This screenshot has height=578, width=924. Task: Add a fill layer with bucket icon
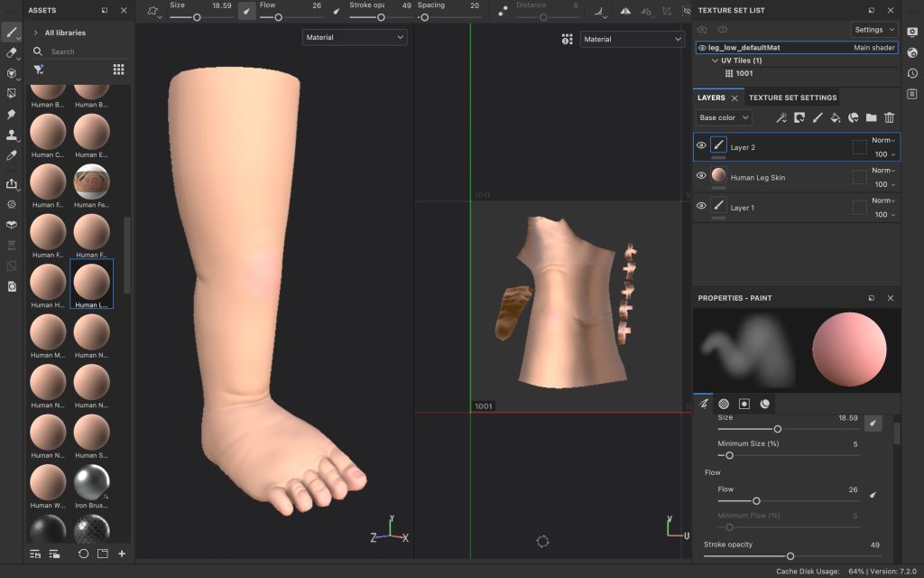pos(835,118)
